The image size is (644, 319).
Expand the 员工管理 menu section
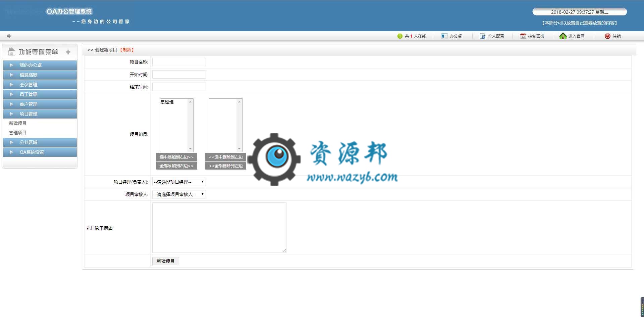pyautogui.click(x=40, y=94)
